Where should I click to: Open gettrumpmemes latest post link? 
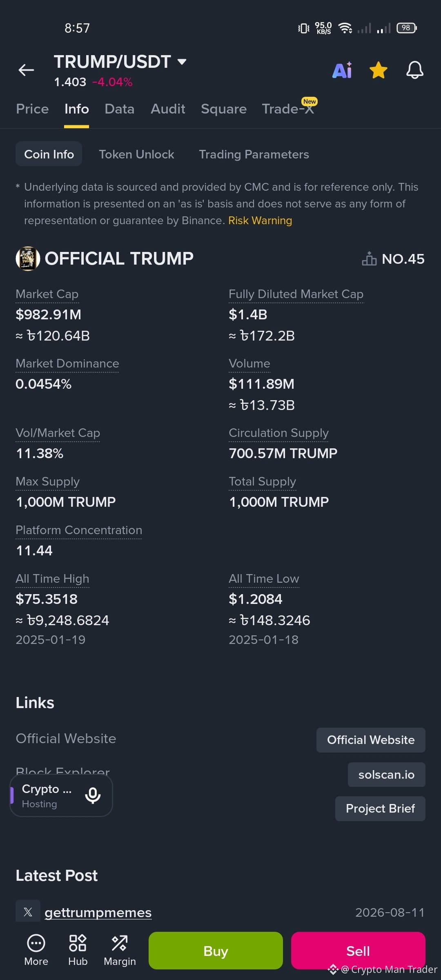[x=98, y=913]
